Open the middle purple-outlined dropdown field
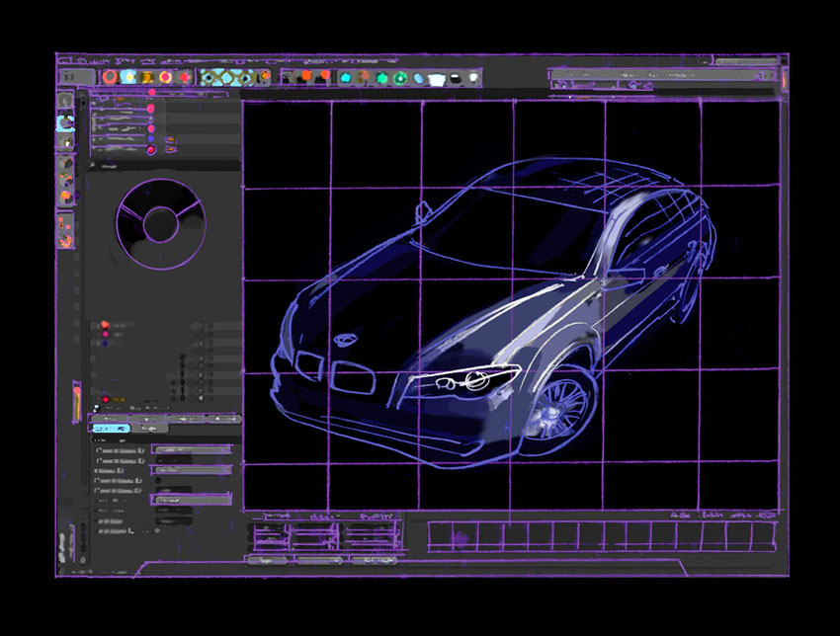Screen dimensions: 840x636 click(192, 470)
